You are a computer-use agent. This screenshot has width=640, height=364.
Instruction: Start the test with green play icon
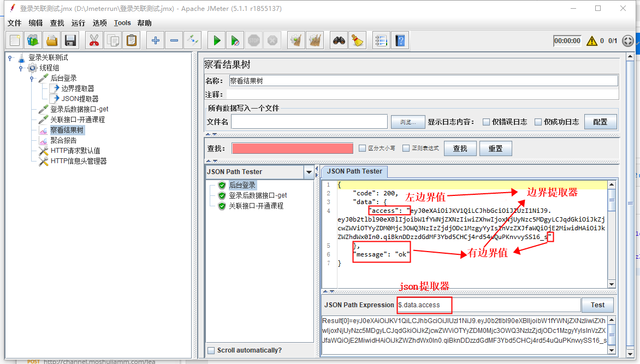pos(217,40)
